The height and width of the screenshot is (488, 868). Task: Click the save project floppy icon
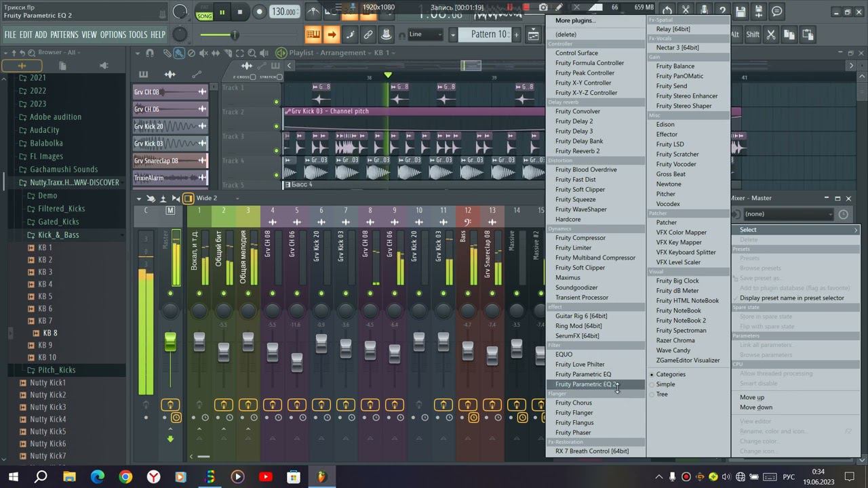[x=741, y=11]
